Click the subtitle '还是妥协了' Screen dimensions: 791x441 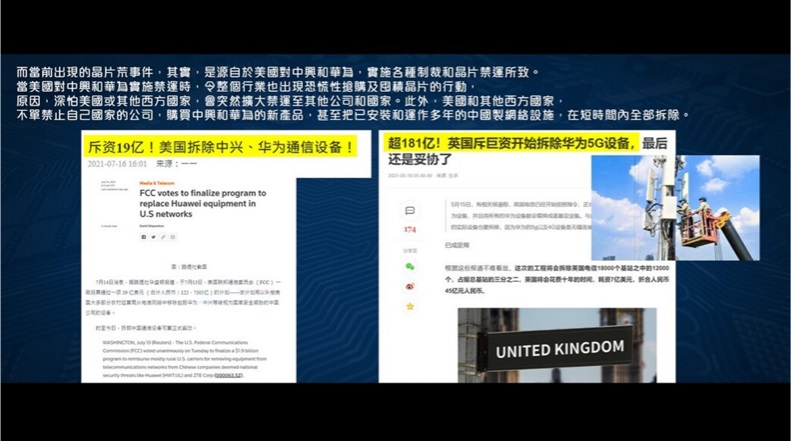(420, 159)
